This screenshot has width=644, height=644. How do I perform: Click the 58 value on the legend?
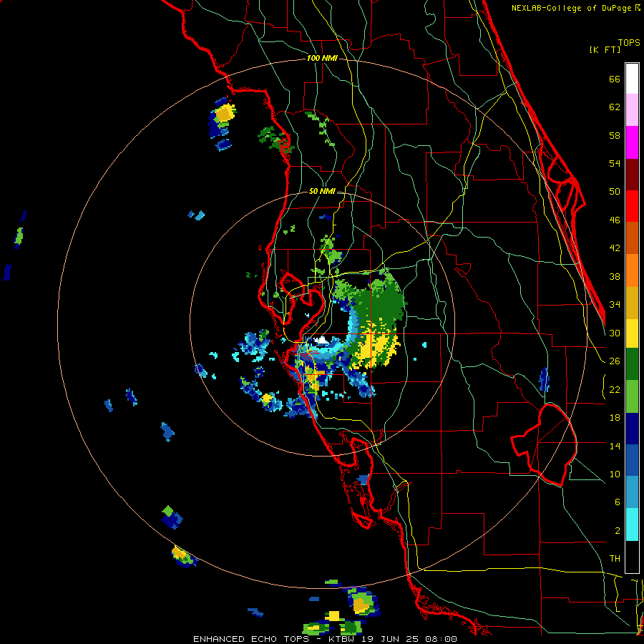click(615, 135)
